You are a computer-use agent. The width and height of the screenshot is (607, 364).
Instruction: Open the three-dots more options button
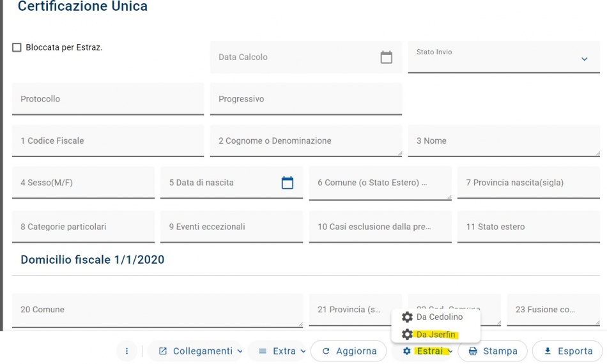click(127, 351)
